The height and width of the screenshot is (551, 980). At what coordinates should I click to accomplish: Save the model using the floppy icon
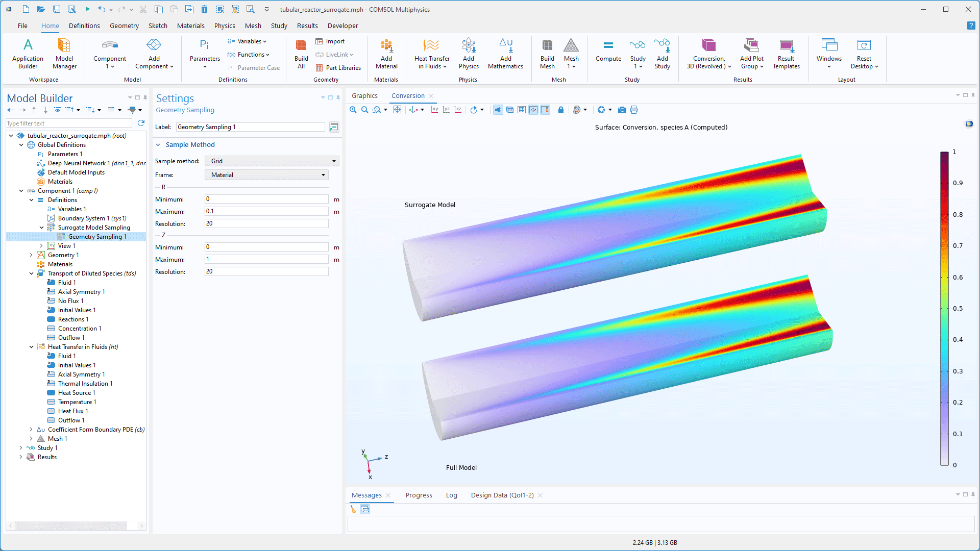coord(57,9)
